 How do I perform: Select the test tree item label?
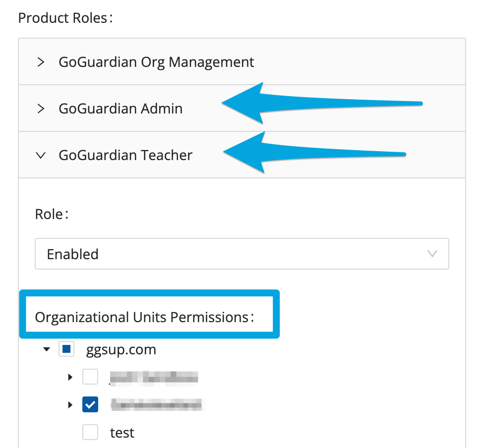pyautogui.click(x=122, y=432)
